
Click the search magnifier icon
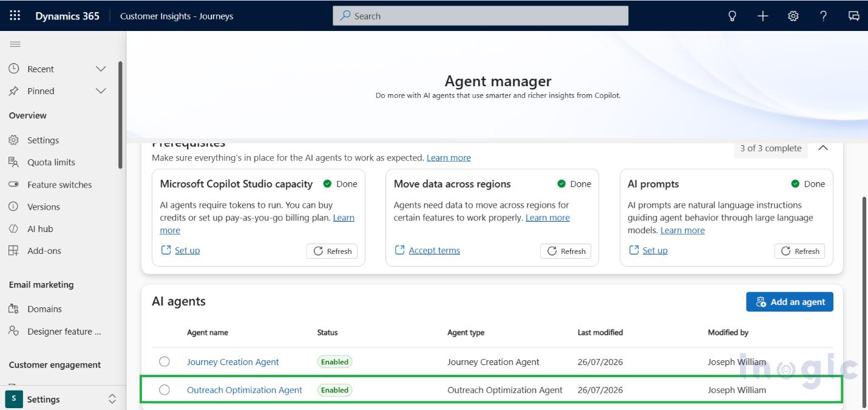click(x=345, y=16)
